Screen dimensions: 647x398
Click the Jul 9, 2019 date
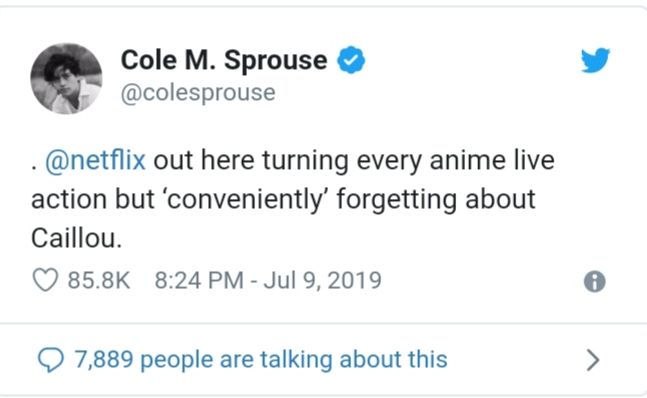[323, 281]
